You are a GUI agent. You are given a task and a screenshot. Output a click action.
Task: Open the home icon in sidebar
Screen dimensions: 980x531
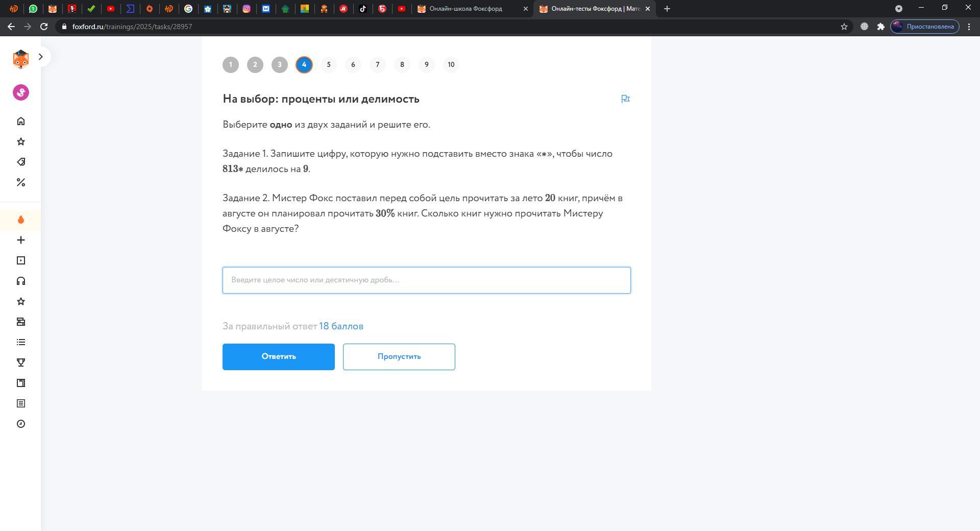(21, 121)
